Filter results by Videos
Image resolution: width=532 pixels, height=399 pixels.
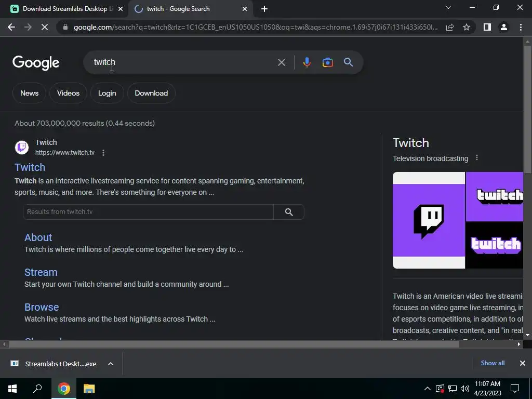point(68,93)
